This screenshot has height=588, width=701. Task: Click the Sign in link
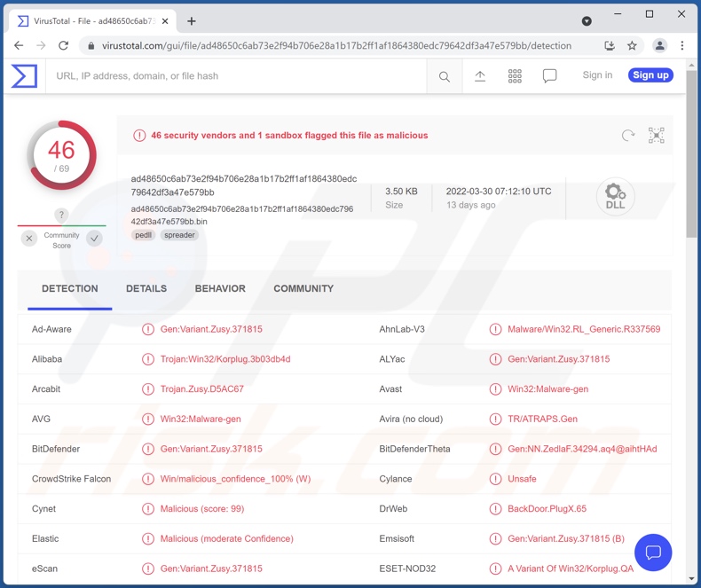[x=597, y=75]
